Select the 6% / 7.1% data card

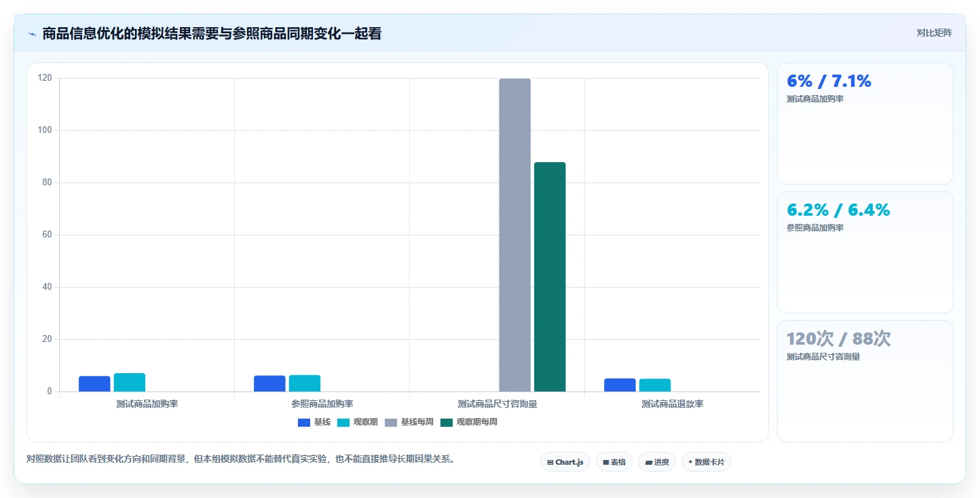(865, 123)
